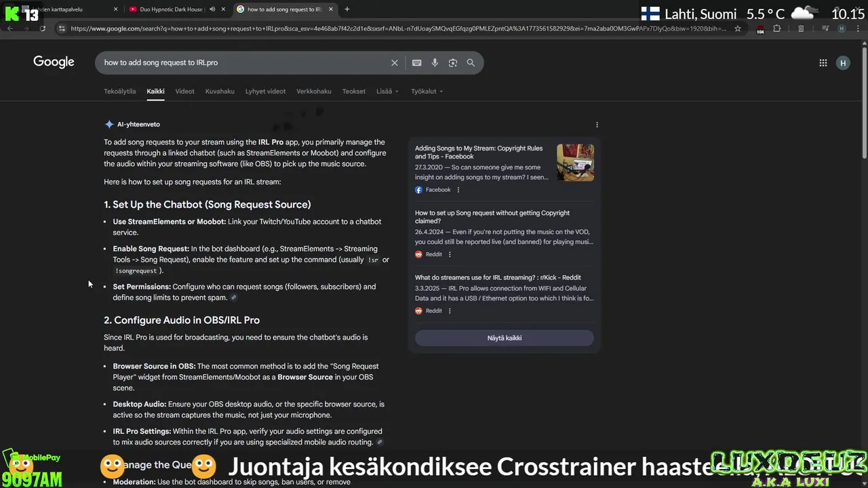Open Facebook result thumbnail image
This screenshot has height=488, width=868.
click(x=575, y=163)
